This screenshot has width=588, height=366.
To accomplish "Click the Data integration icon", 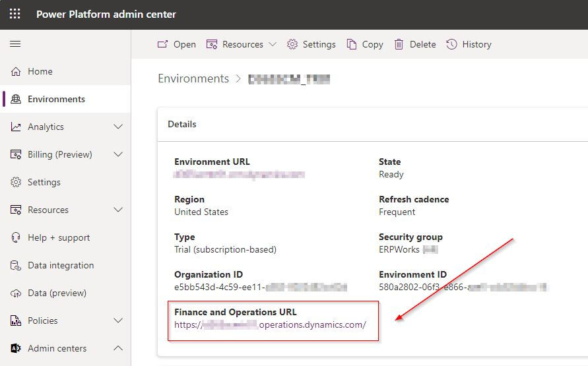I will tap(16, 265).
